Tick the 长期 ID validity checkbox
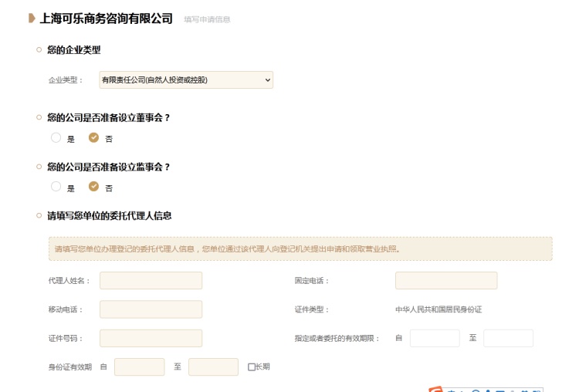 [252, 367]
